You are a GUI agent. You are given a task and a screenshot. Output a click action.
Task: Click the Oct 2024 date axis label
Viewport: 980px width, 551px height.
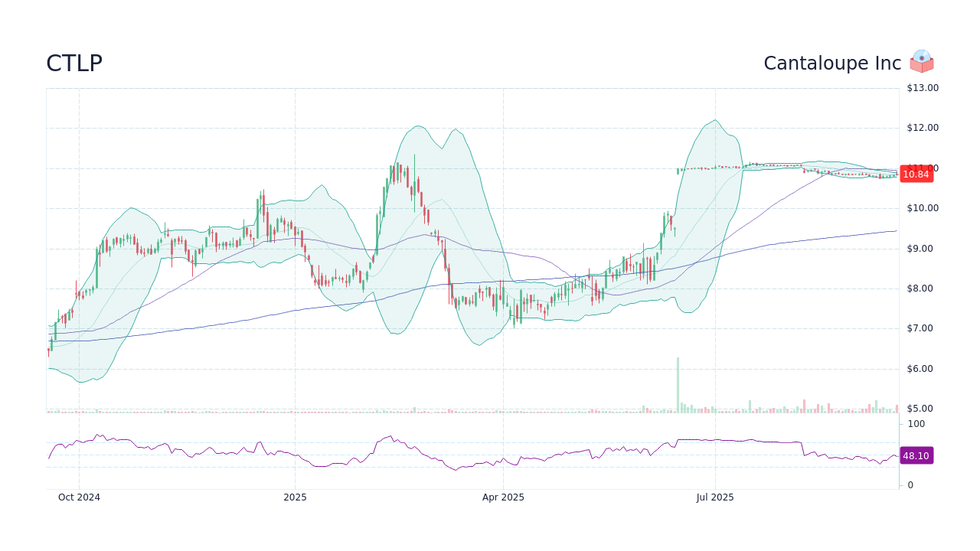pos(79,497)
